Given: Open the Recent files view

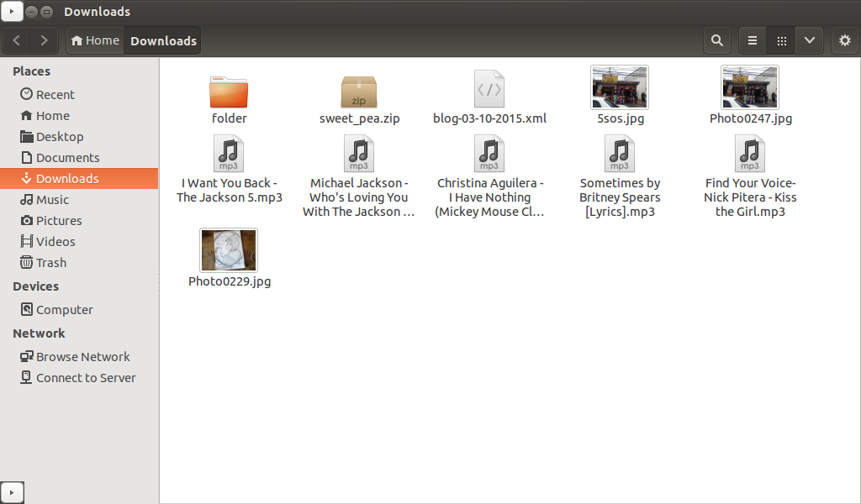Looking at the screenshot, I should (54, 94).
